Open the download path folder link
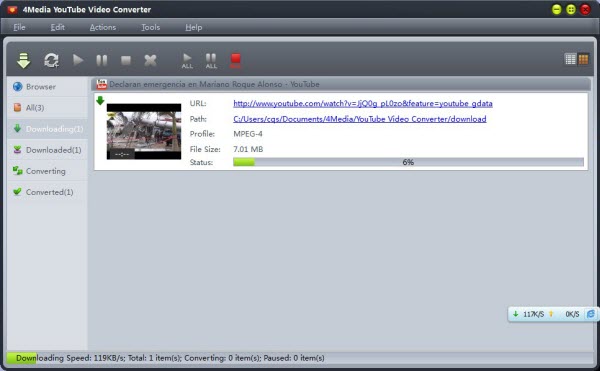600x371 pixels. (x=360, y=119)
